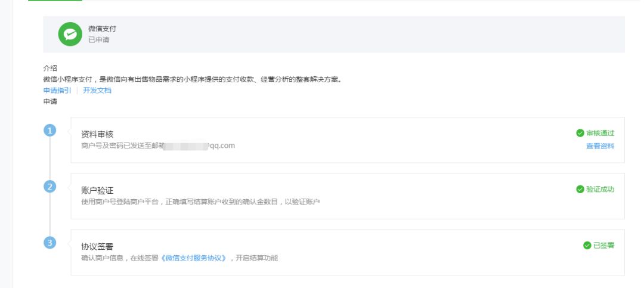The height and width of the screenshot is (288, 644).
Task: Click the 账户验证 heading
Action: click(x=97, y=191)
